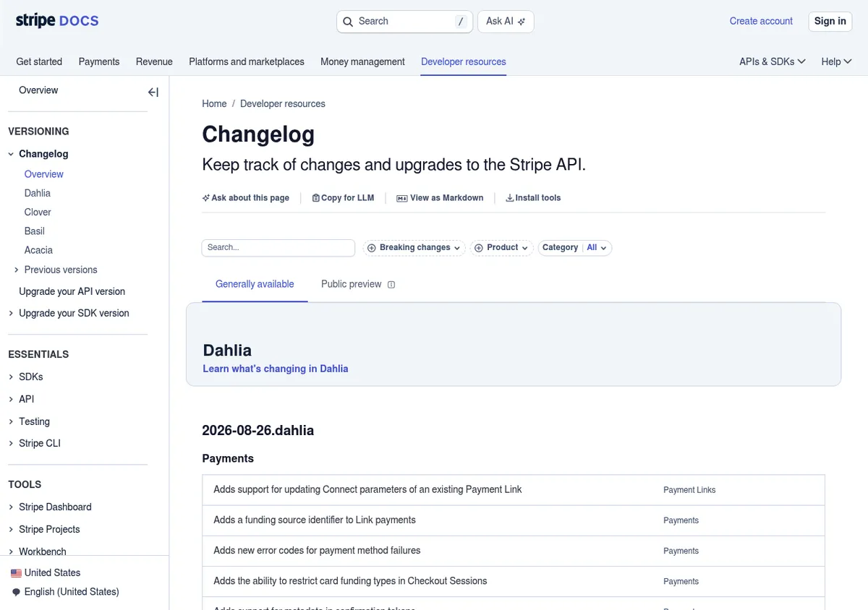Image resolution: width=868 pixels, height=610 pixels.
Task: Click the Payment Links product label
Action: [689, 490]
